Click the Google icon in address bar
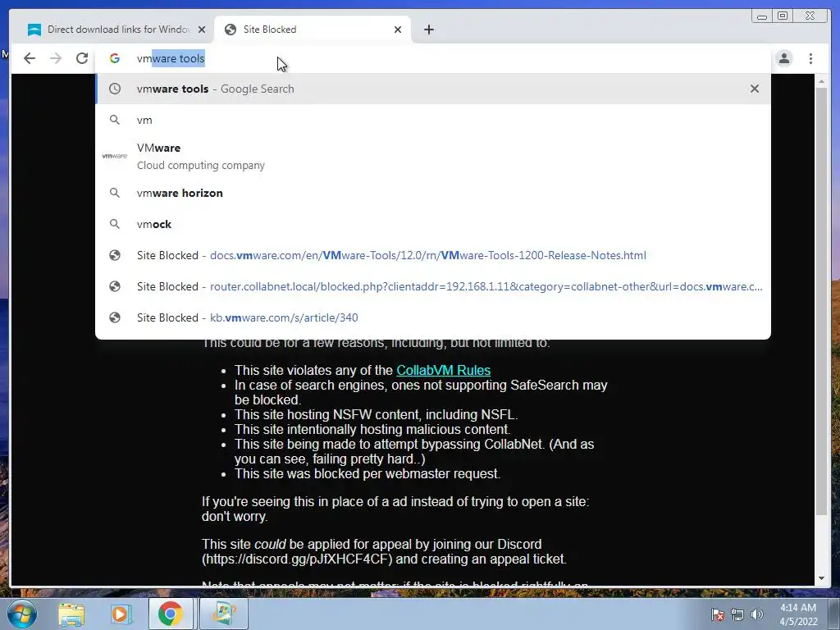This screenshot has width=840, height=630. 115,58
